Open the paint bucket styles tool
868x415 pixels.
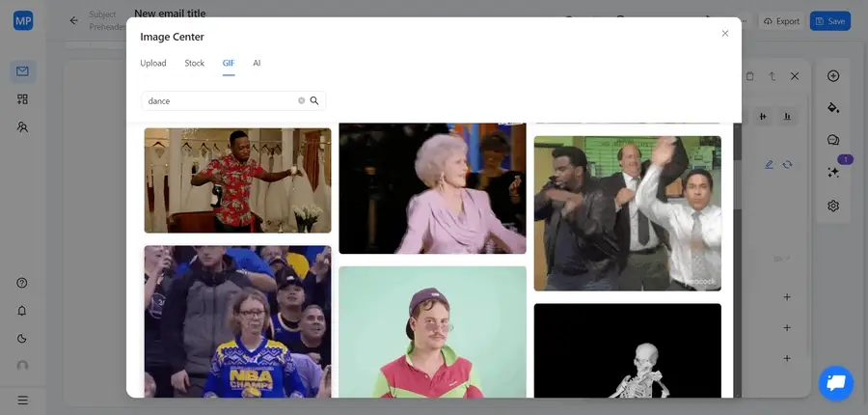(833, 107)
